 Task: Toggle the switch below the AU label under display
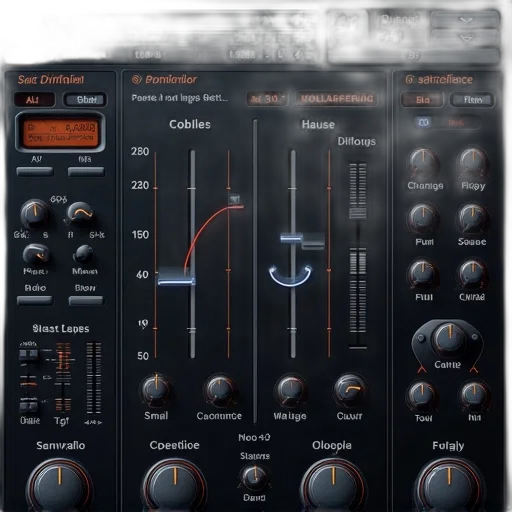(35, 172)
